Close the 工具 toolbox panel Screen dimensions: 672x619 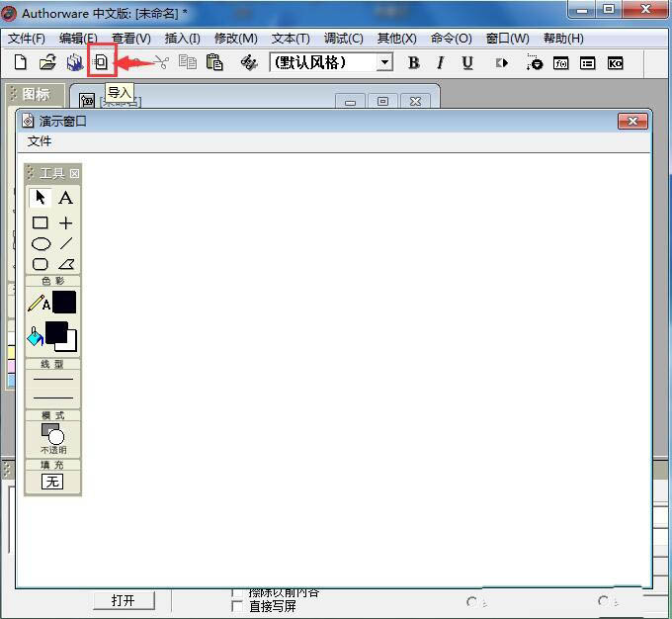coord(74,173)
